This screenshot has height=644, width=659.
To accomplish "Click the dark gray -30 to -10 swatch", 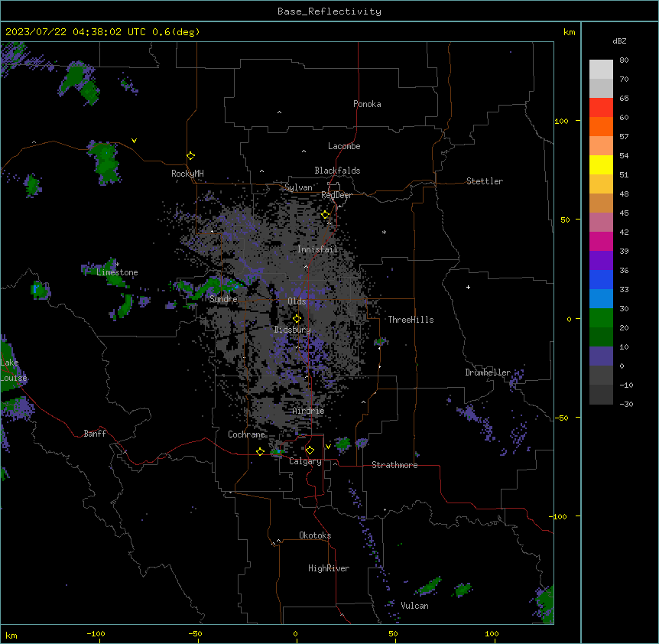I will (601, 395).
